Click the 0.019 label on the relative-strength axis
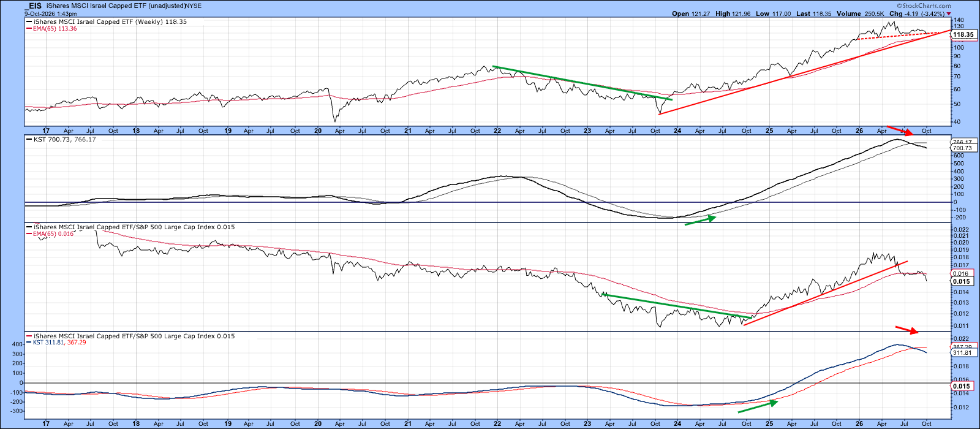The height and width of the screenshot is (429, 980). tap(961, 250)
